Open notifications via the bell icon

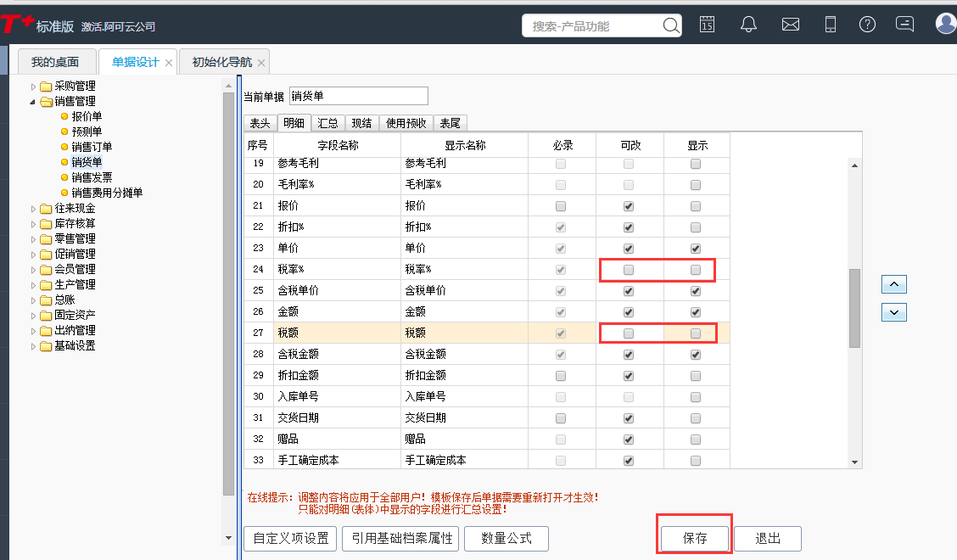click(747, 25)
